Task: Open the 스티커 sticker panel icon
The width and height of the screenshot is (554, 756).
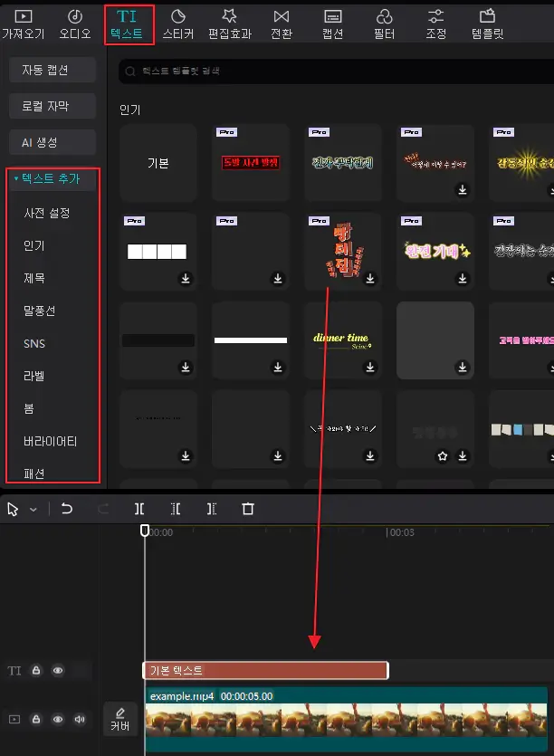Action: pos(178,24)
